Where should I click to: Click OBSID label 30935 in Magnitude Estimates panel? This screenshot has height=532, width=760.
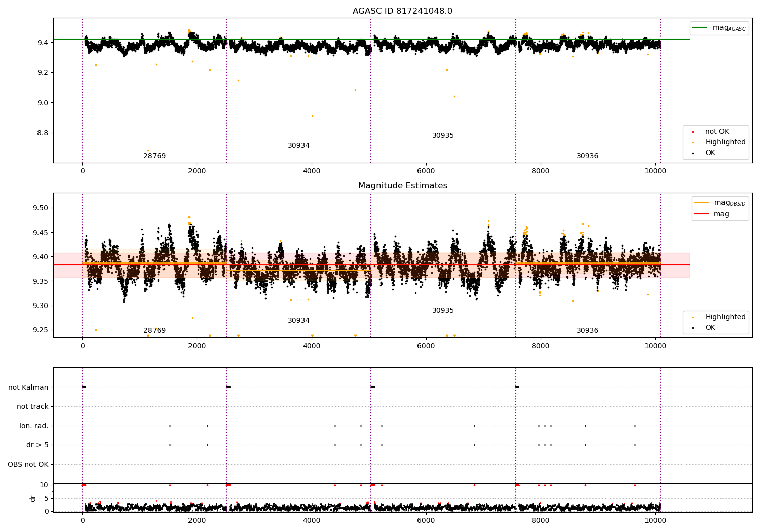(x=443, y=311)
